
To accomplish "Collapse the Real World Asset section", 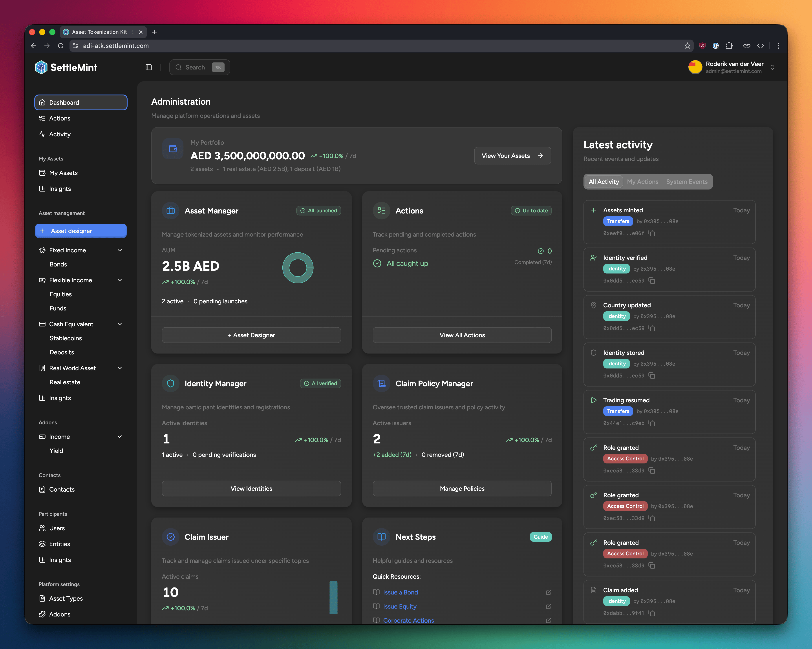I will pyautogui.click(x=120, y=368).
